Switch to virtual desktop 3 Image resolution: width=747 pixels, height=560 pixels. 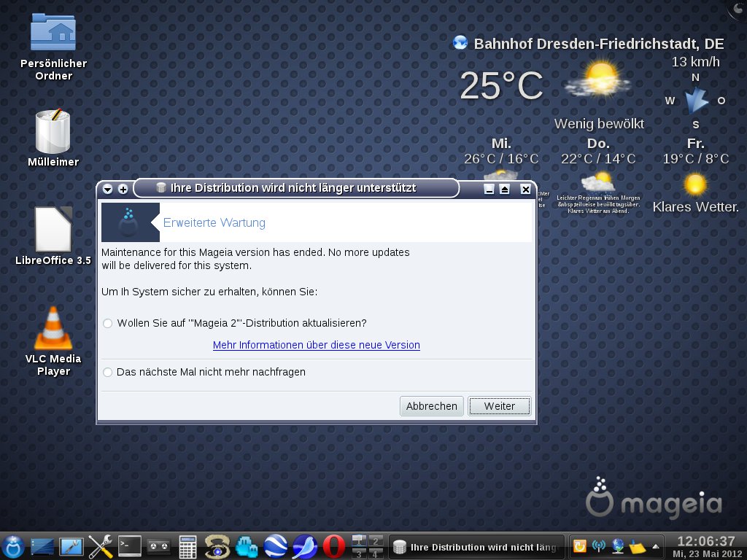(359, 553)
